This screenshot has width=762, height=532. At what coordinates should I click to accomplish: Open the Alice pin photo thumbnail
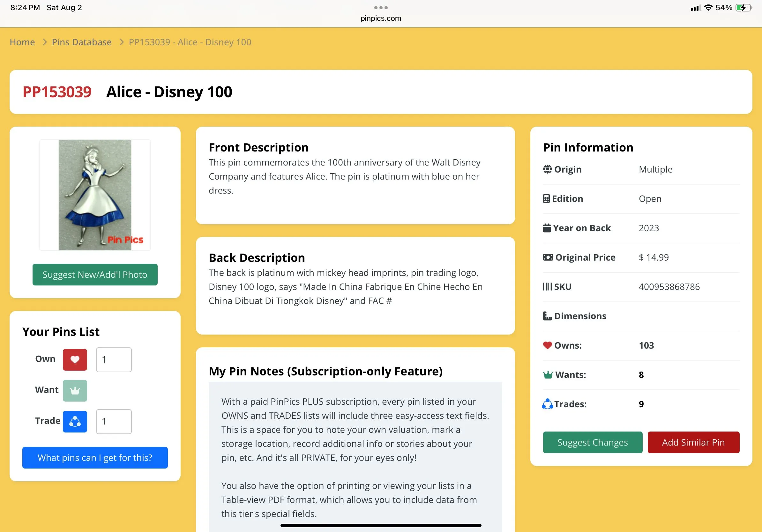click(x=95, y=195)
